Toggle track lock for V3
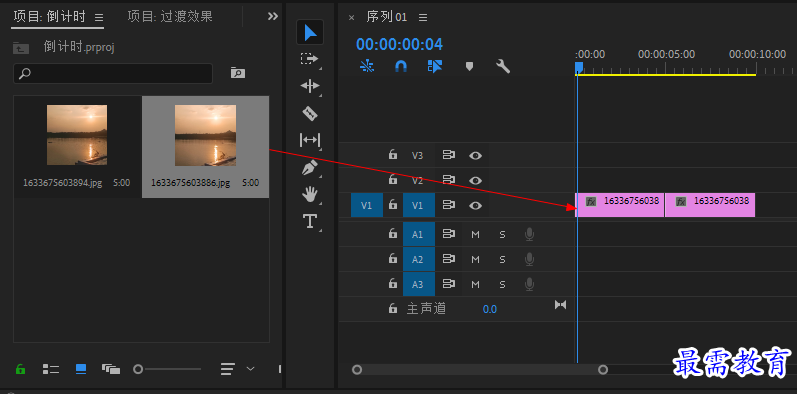The image size is (797, 394). click(392, 155)
